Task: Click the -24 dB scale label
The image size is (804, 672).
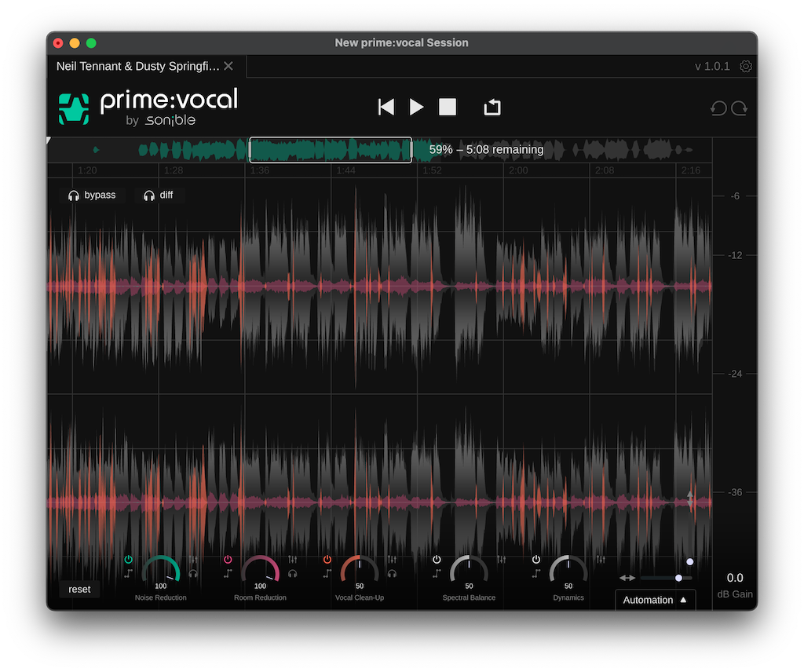Action: click(735, 374)
